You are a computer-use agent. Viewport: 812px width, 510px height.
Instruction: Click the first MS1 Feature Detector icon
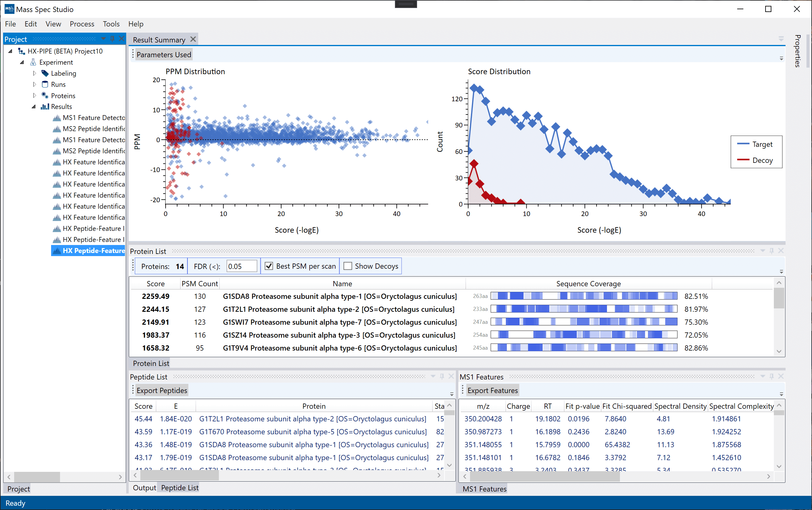(x=57, y=118)
